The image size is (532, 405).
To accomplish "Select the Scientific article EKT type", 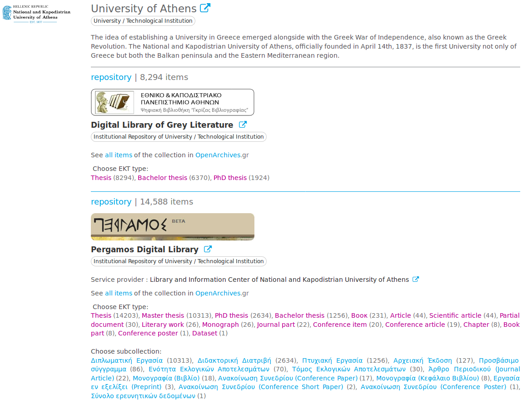I will (x=455, y=315).
